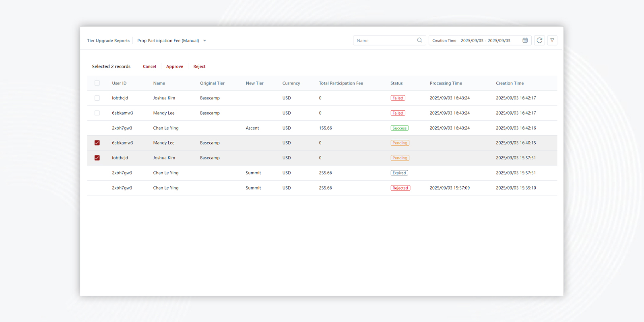The width and height of the screenshot is (644, 322).
Task: Click the Success status badge
Action: tap(400, 128)
